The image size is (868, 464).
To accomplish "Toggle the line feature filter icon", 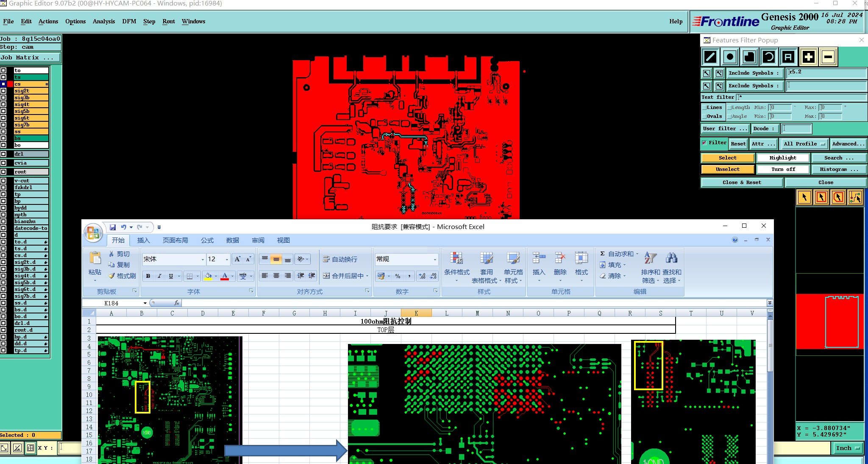I will tap(711, 57).
